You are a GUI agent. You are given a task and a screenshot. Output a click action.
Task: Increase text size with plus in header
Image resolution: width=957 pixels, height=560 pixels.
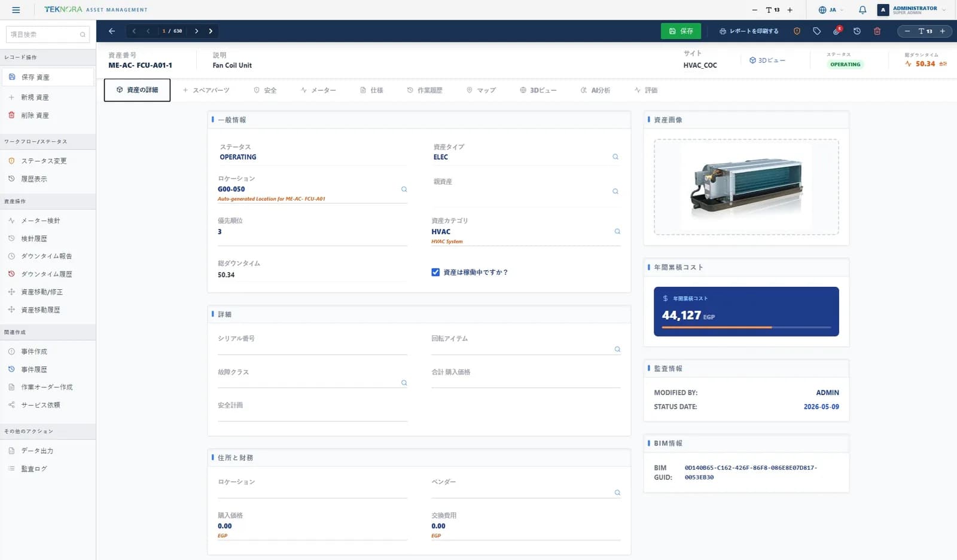pos(790,10)
